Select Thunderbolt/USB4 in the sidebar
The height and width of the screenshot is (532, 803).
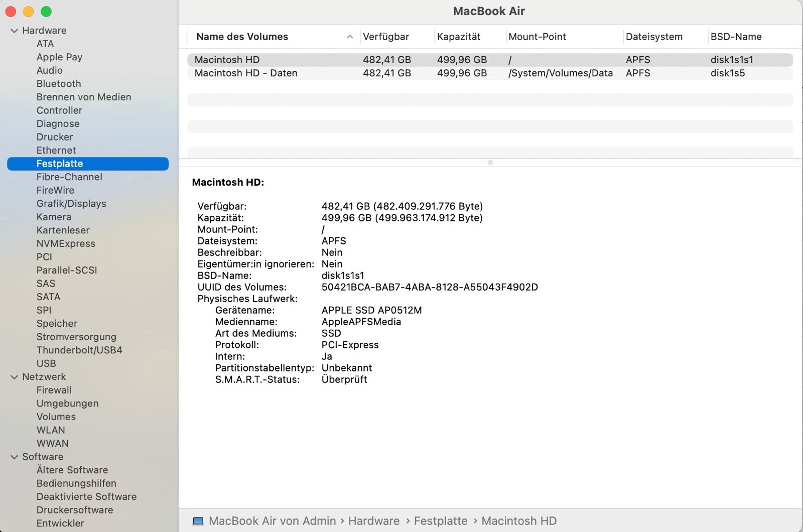[x=79, y=350]
